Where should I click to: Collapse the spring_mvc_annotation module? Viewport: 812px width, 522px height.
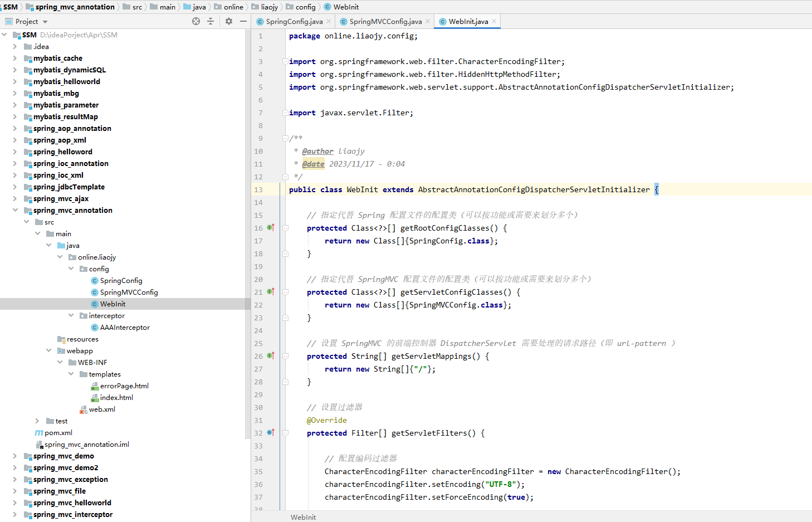[x=15, y=210]
